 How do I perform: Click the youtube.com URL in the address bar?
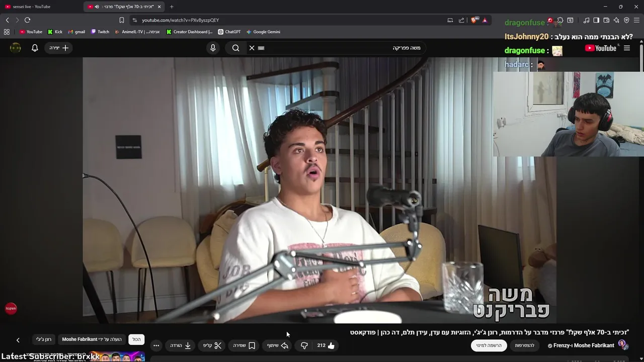180,20
